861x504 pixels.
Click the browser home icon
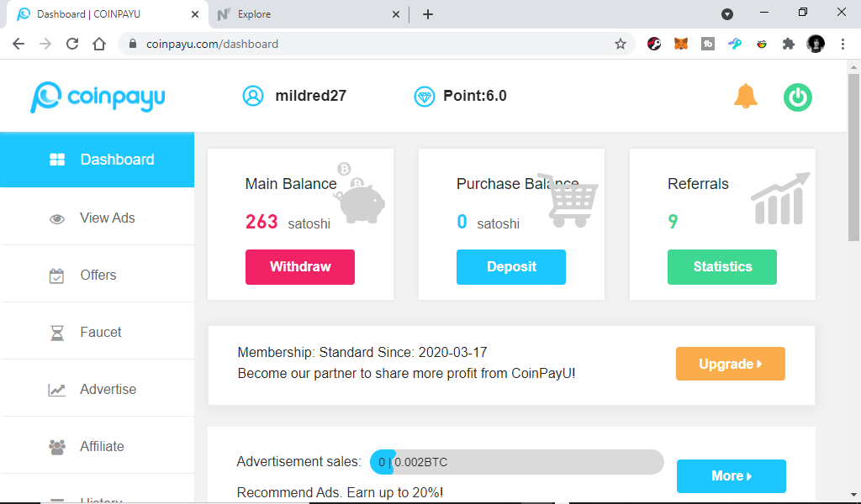click(99, 44)
